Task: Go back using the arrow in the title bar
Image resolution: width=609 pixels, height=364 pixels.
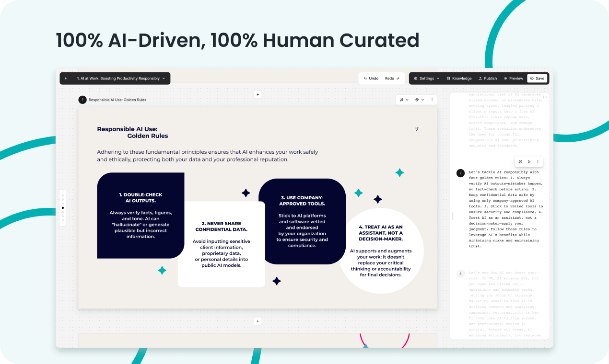Action: [66, 79]
